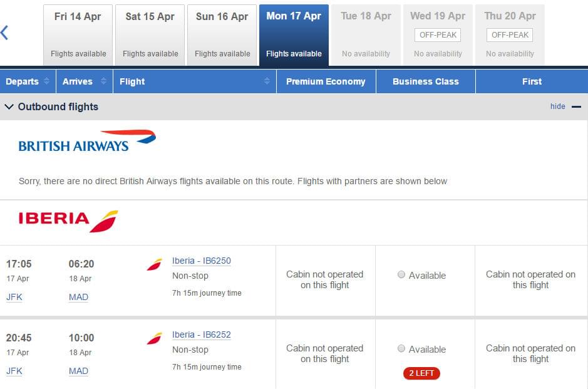Go to previous dates with left chevron
The image size is (588, 389).
4,33
